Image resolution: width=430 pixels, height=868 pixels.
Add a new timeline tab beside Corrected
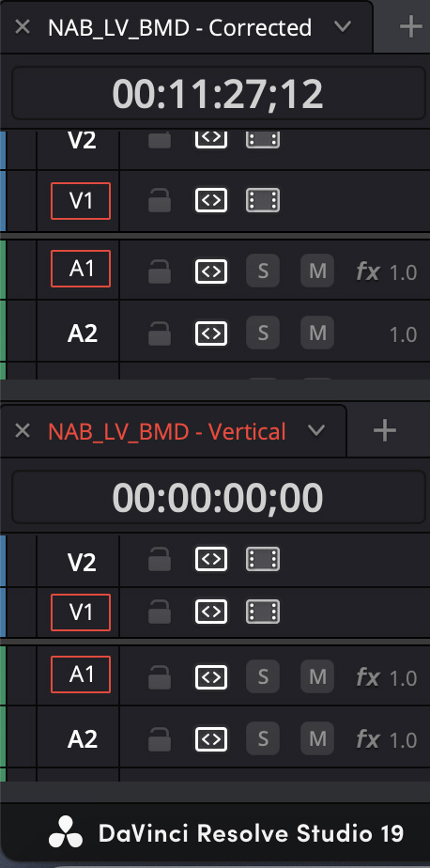pos(410,26)
